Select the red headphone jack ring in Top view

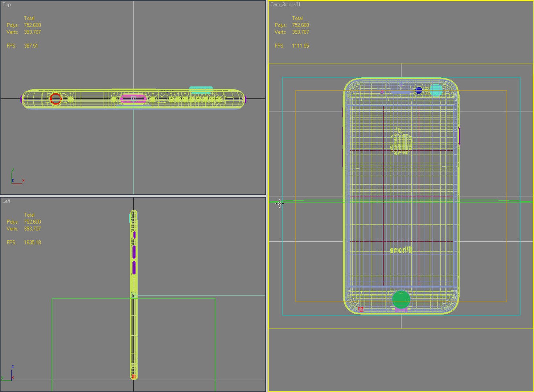[x=56, y=99]
